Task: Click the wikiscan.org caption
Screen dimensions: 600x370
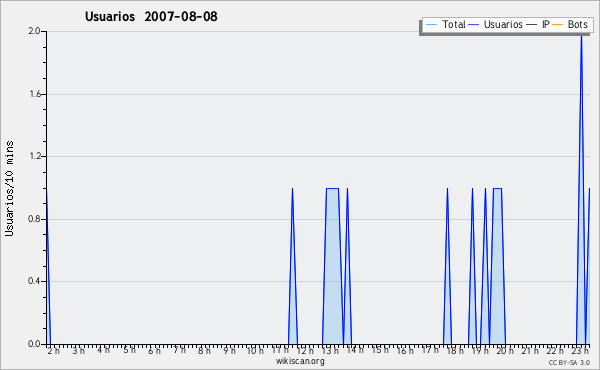Action: click(300, 361)
